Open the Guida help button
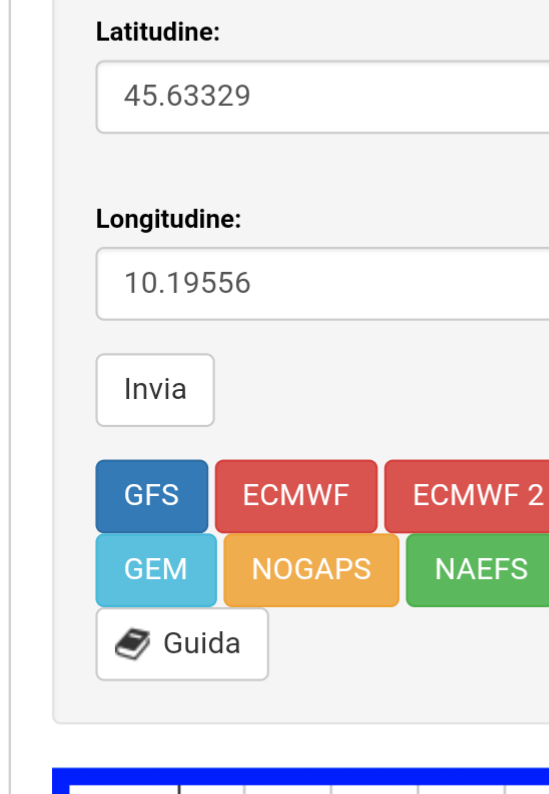The width and height of the screenshot is (549, 794). point(182,644)
